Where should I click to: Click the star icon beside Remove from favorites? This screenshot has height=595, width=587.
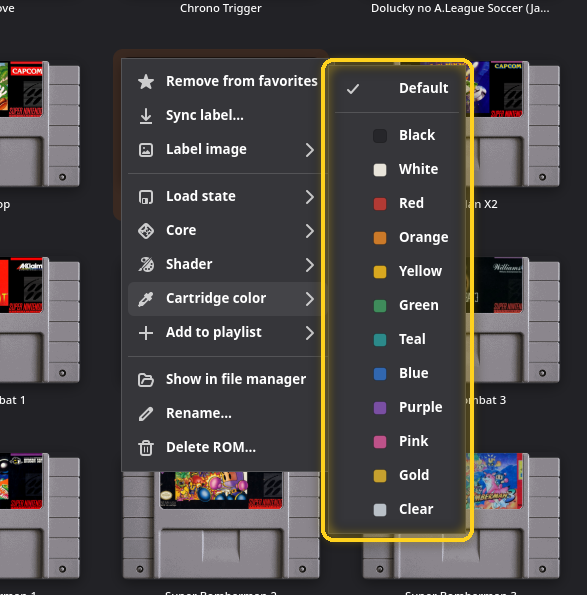tap(146, 82)
